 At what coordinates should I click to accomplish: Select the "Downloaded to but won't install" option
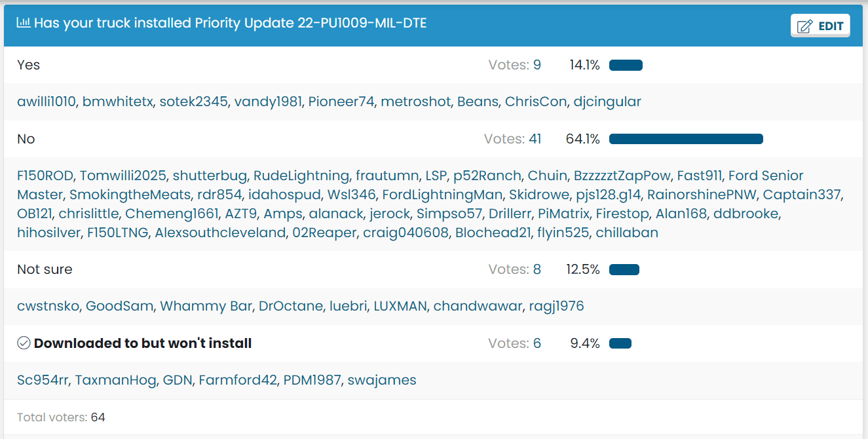point(143,343)
